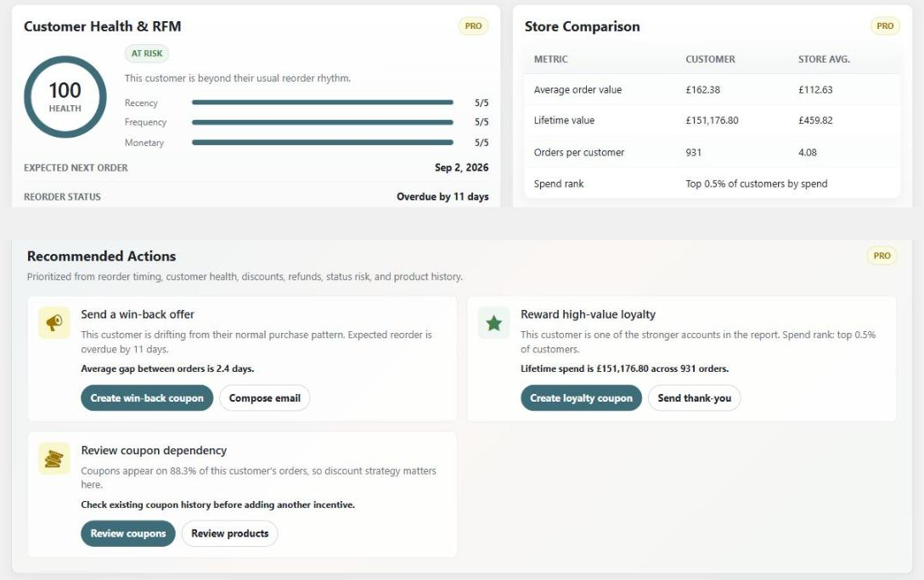Image resolution: width=924 pixels, height=580 pixels.
Task: Click the EXPECTED NEXT ORDER label
Action: click(x=76, y=167)
